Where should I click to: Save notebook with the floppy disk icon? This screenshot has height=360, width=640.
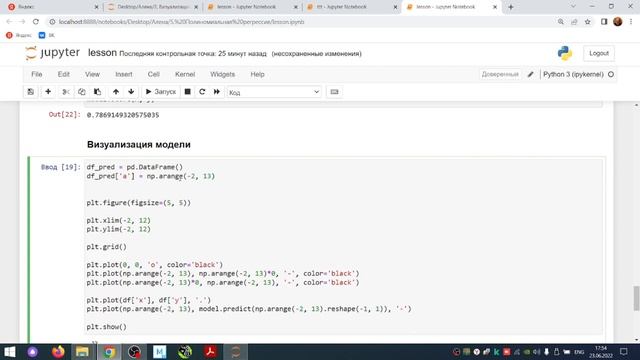31,92
